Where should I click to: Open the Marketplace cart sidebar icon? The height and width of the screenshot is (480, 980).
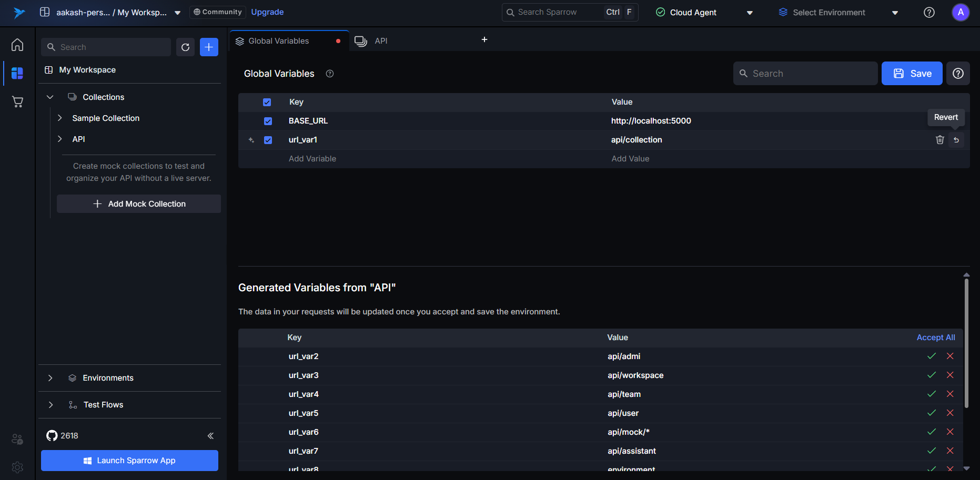tap(17, 101)
